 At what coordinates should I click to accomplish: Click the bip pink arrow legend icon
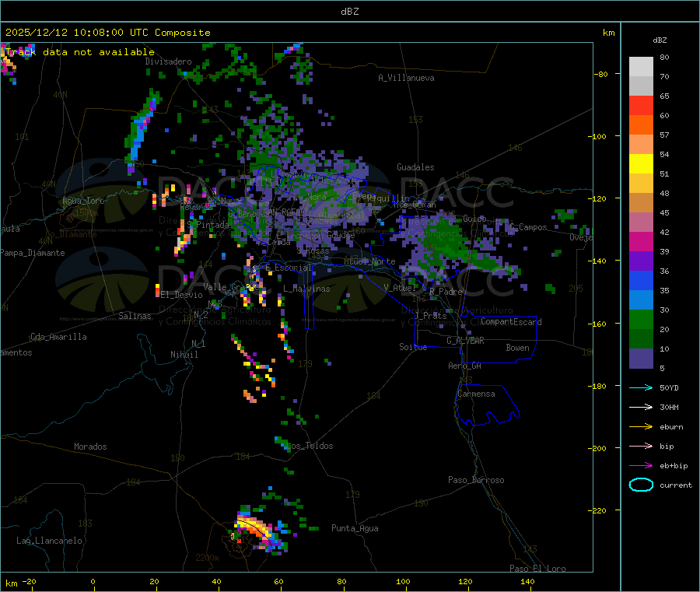tap(641, 446)
